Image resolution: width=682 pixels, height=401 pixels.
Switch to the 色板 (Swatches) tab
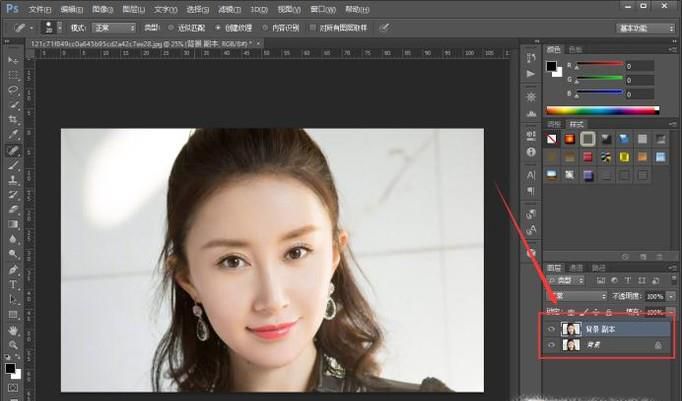pos(575,50)
